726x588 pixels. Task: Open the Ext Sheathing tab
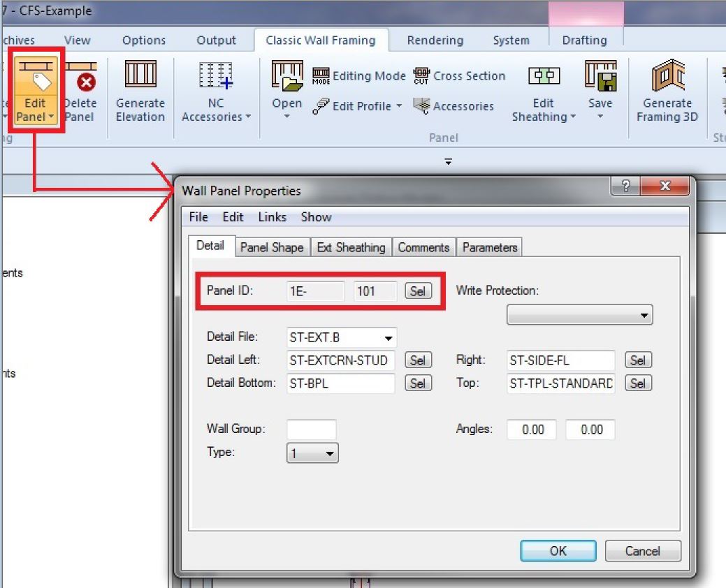click(x=351, y=247)
